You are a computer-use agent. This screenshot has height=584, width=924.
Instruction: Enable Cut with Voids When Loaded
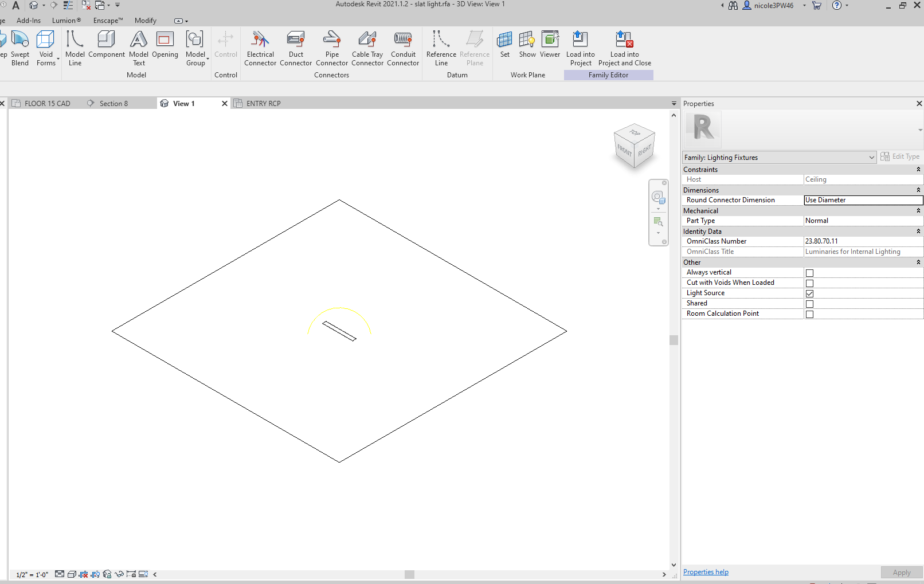pos(809,283)
